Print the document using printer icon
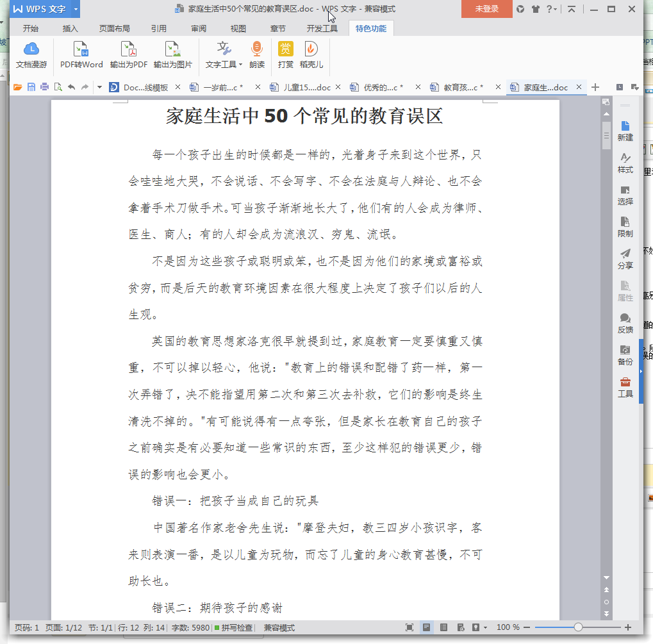 pyautogui.click(x=45, y=87)
